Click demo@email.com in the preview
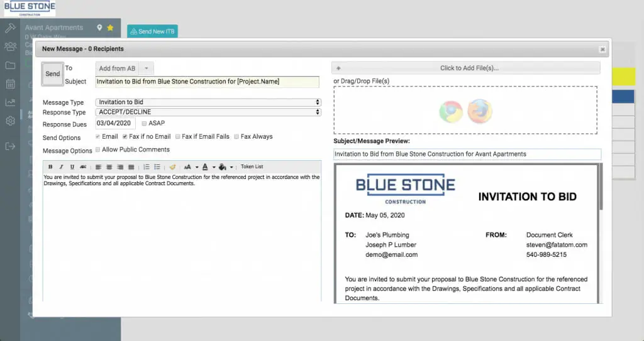Screen dimensions: 644x341 point(391,254)
